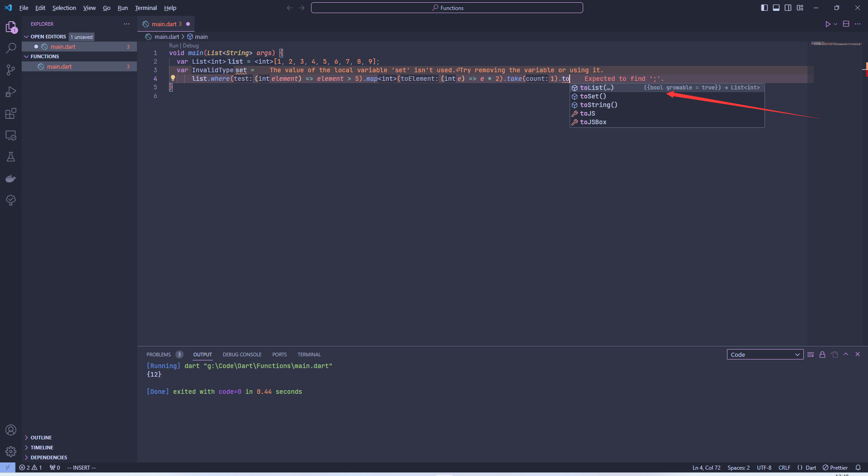Choose toString() from the suggestion list

click(x=667, y=105)
